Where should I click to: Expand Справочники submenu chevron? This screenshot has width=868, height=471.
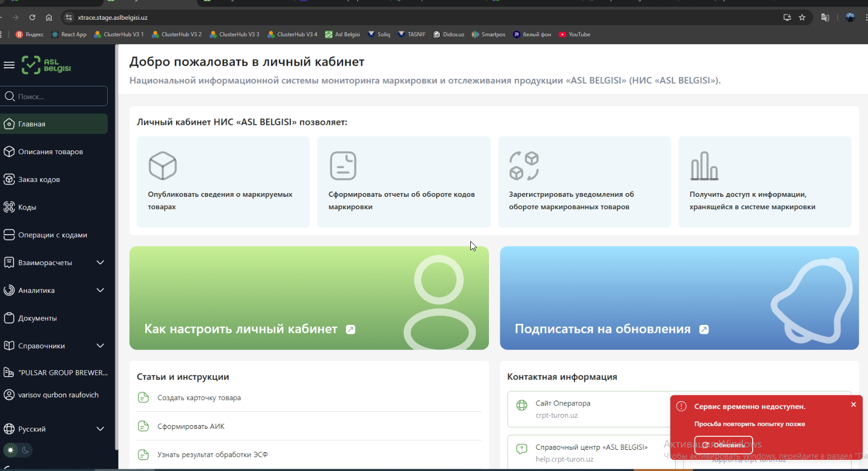click(100, 346)
